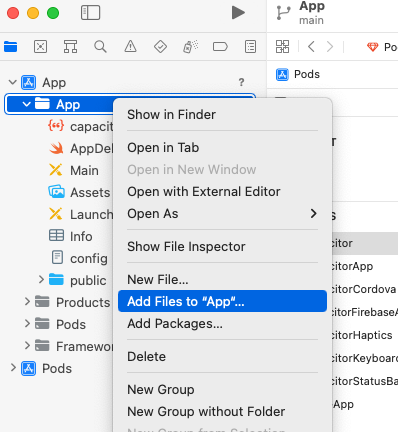Open the Test navigator diamond icon
The height and width of the screenshot is (432, 398).
160,47
